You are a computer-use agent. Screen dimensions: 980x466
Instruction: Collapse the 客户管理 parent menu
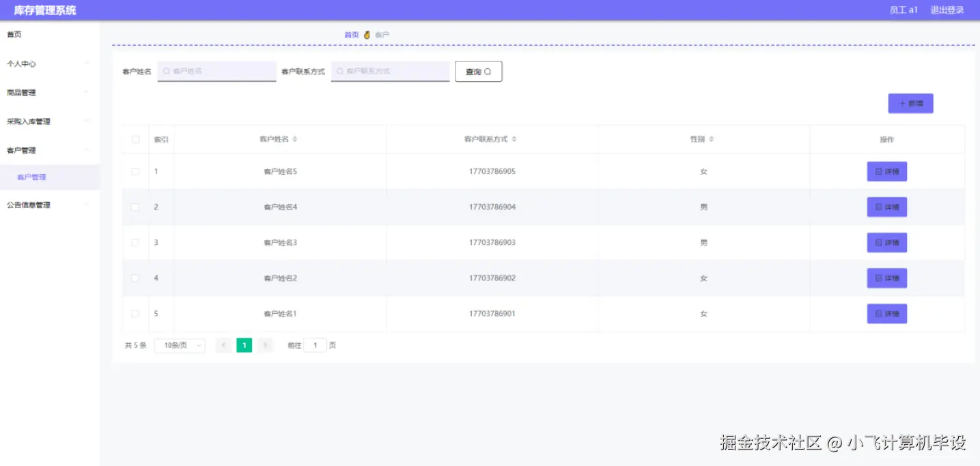click(50, 150)
